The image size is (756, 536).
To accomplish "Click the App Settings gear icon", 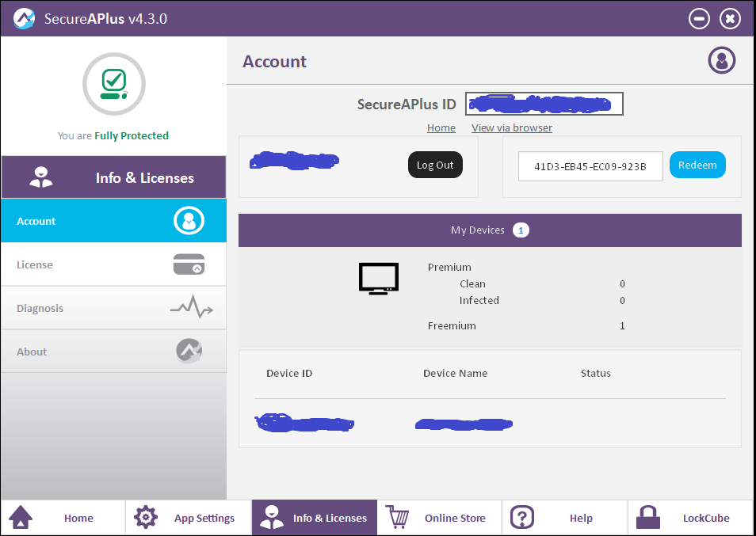I will [x=146, y=517].
